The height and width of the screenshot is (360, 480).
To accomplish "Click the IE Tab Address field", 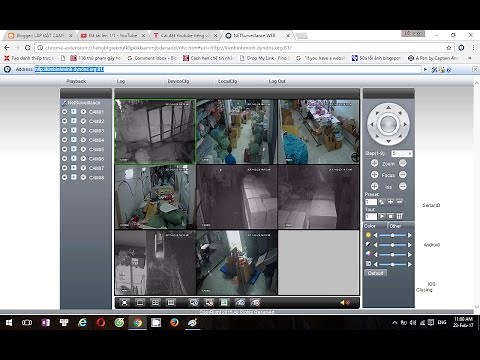I will 228,69.
